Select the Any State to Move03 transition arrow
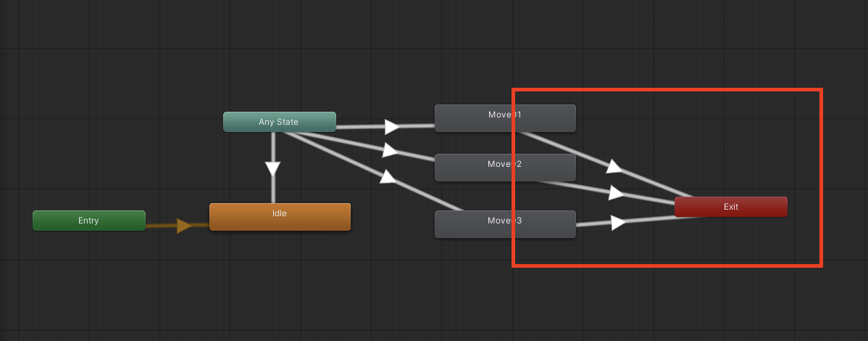The width and height of the screenshot is (868, 341). pos(388,176)
